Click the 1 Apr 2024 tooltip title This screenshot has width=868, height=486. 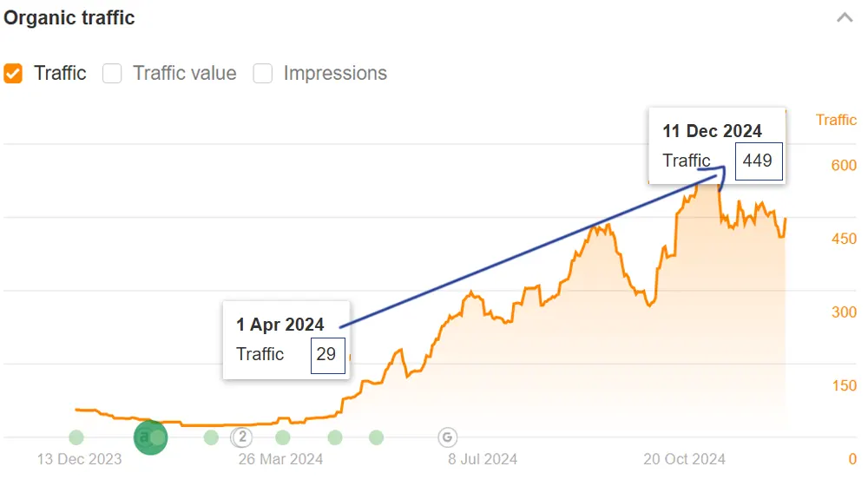(x=280, y=325)
